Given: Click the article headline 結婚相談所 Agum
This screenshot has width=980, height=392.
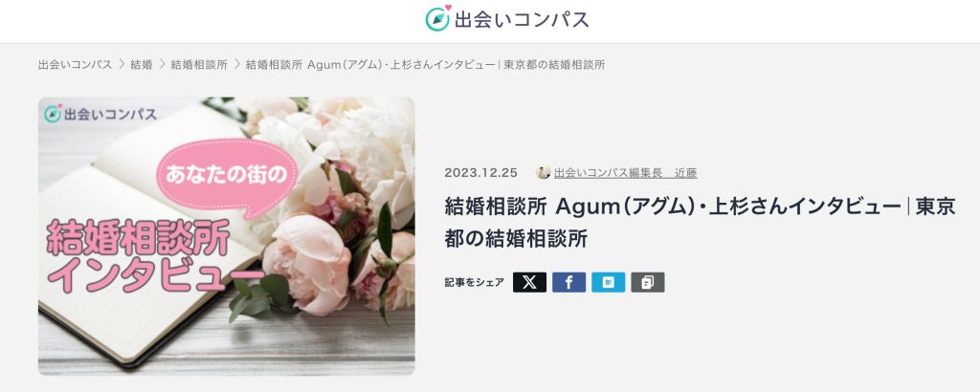Looking at the screenshot, I should point(700,222).
